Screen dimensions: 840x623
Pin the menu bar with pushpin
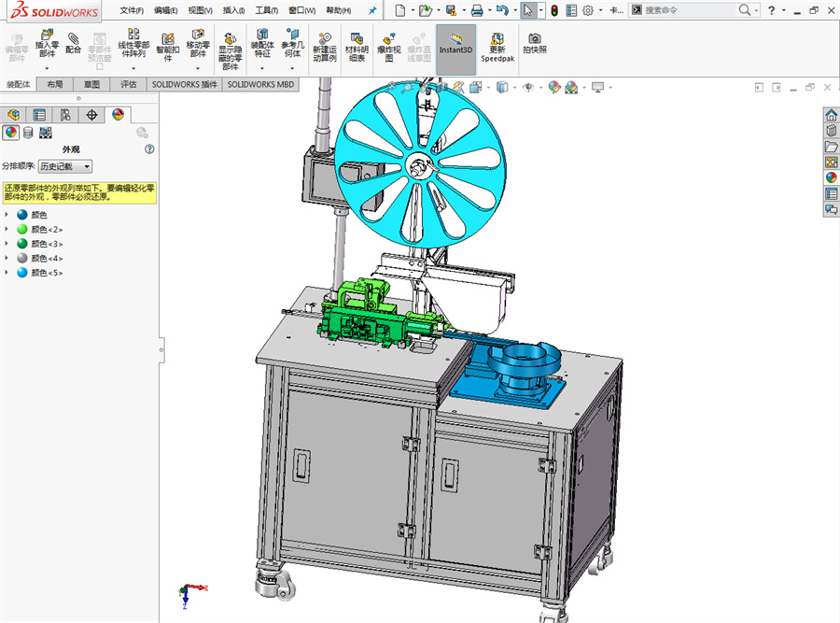click(x=372, y=10)
